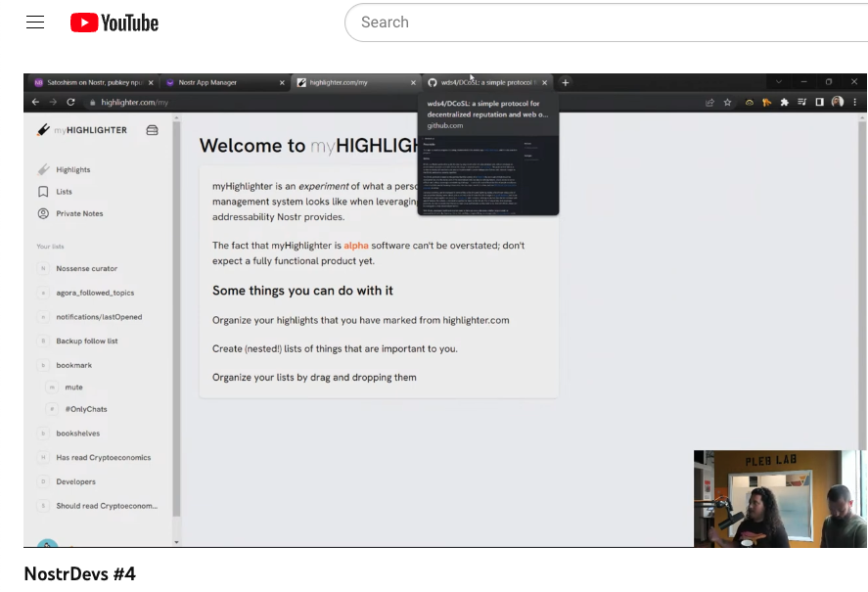Image resolution: width=868 pixels, height=592 pixels.
Task: Bookmark the page with the star icon
Action: tap(727, 102)
